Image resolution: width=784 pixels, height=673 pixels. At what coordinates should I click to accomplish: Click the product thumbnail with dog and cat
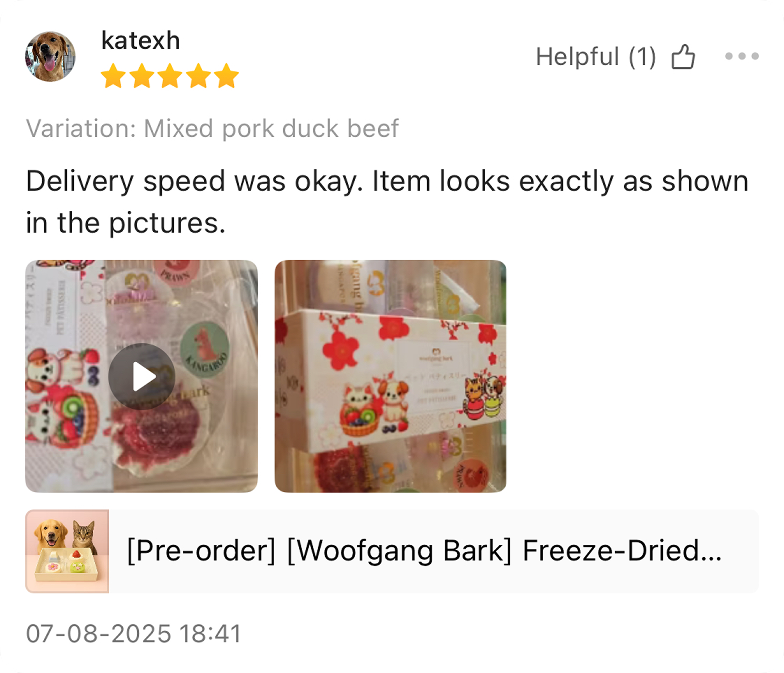67,551
